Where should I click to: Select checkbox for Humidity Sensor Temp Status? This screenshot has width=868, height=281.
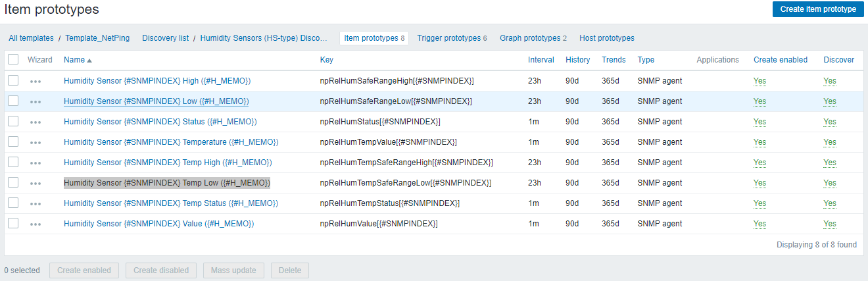click(13, 203)
